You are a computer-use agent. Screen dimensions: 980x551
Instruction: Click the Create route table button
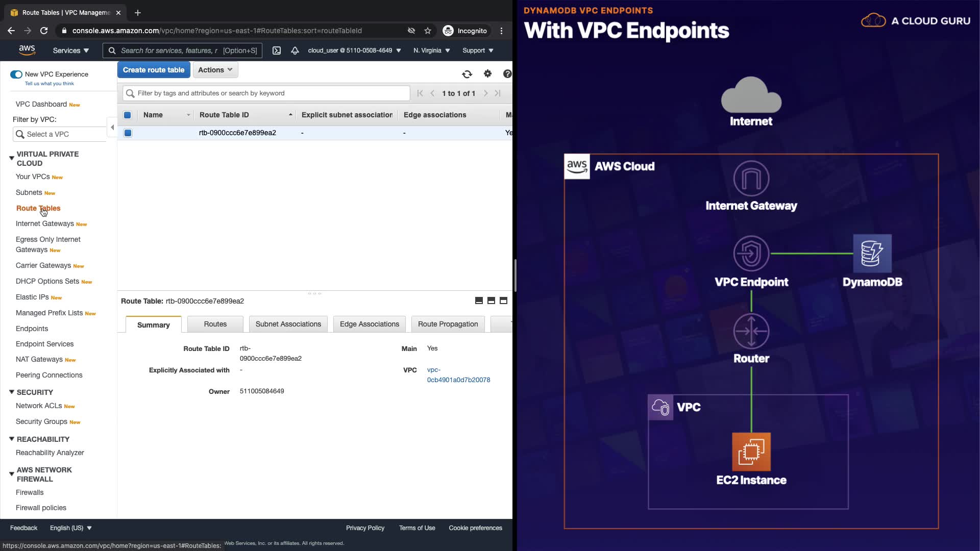(x=154, y=70)
